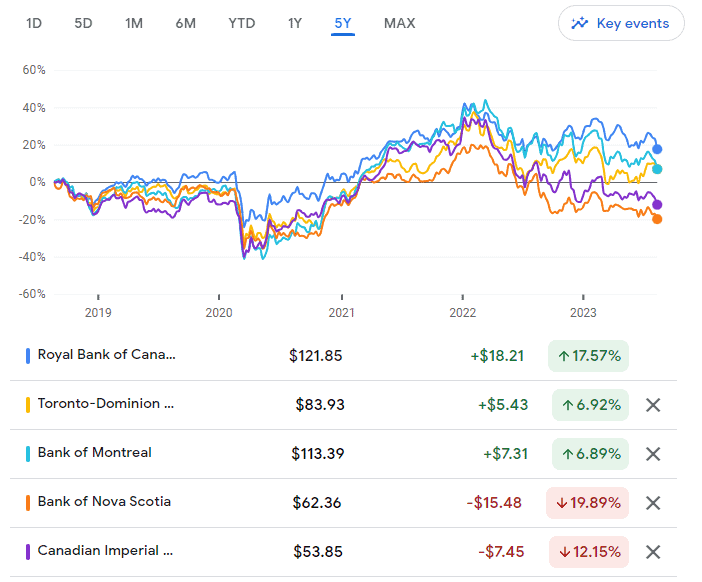This screenshot has width=702, height=582.
Task: Click the $83.93 price value
Action: (x=320, y=405)
